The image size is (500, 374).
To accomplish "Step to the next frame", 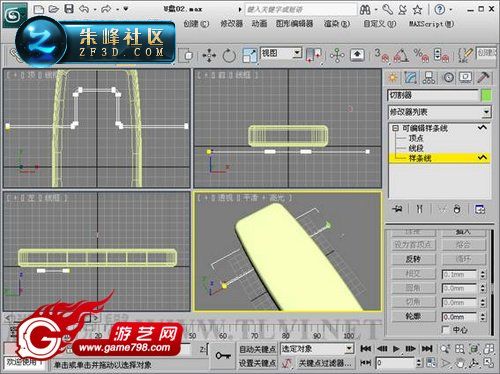I will (411, 349).
